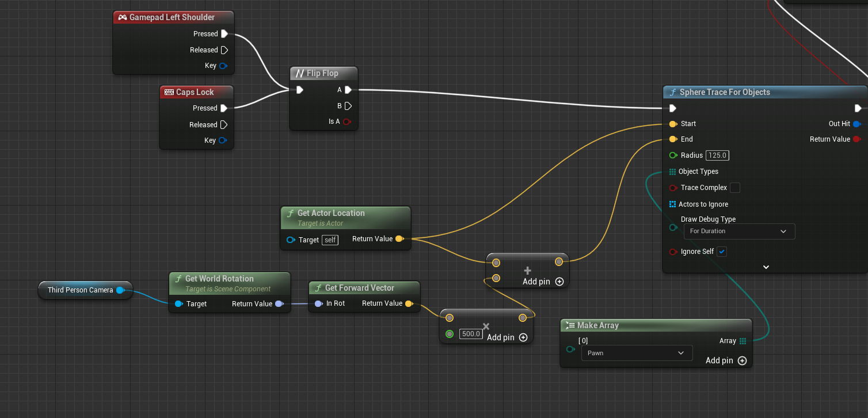Screen dimensions: 868x418
Task: Click the Target pin on Get World Rotation
Action: [178, 304]
